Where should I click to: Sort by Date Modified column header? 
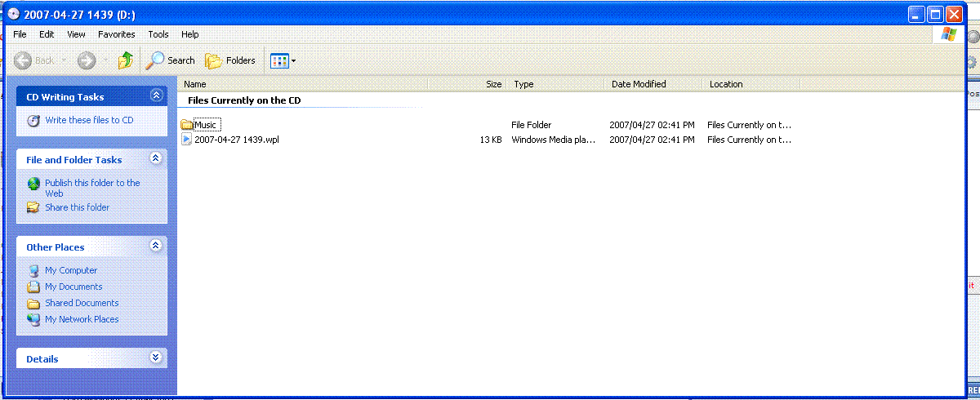click(639, 84)
